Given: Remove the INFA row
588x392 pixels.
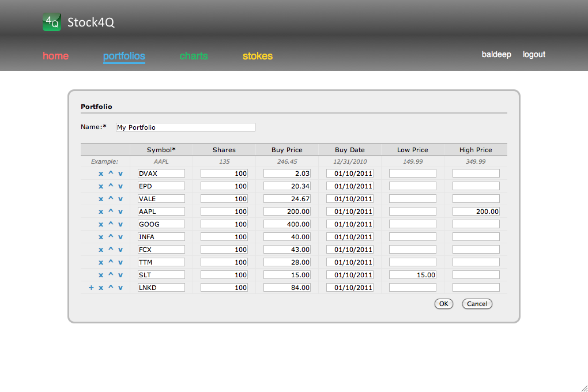Looking at the screenshot, I should coord(101,238).
